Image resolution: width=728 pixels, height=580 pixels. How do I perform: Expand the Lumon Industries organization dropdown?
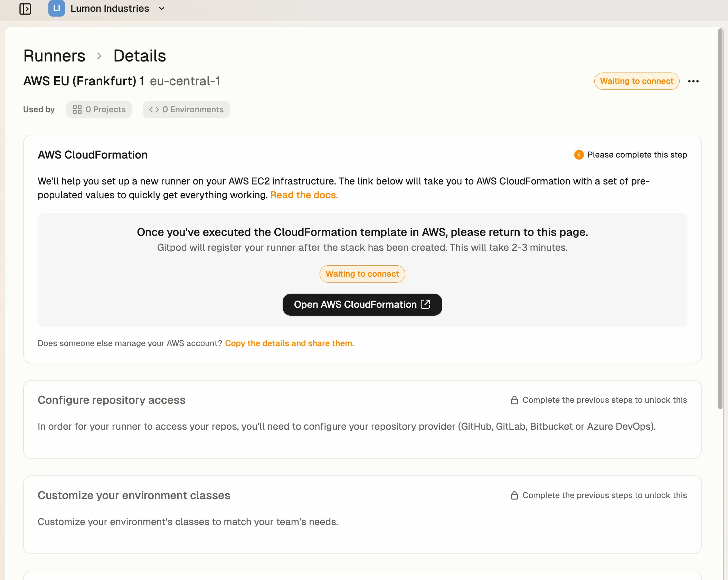click(x=162, y=8)
